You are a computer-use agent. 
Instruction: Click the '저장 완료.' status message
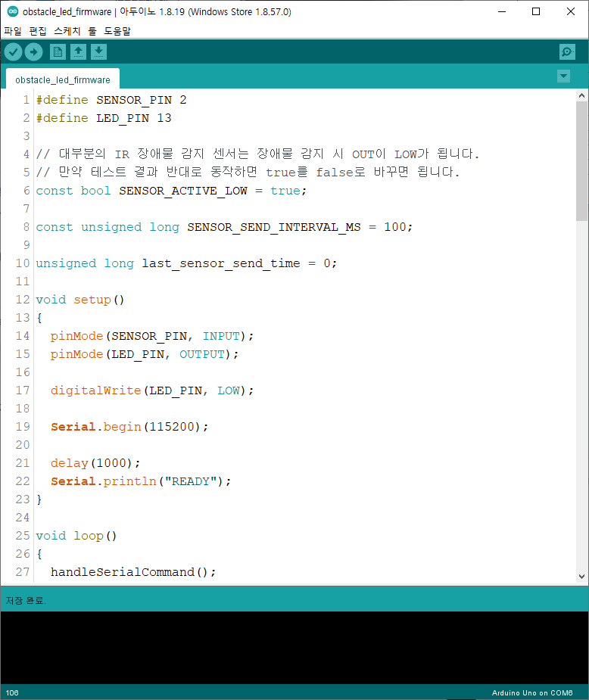(26, 600)
